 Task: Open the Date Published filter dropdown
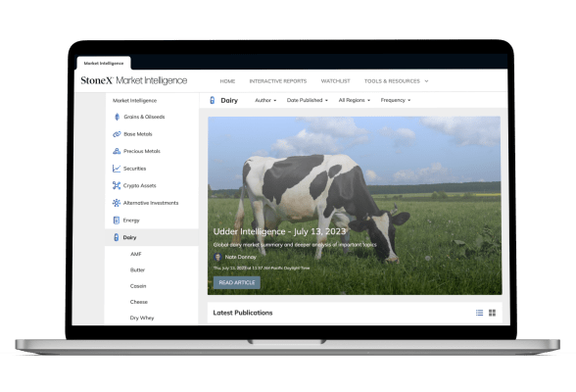(308, 100)
